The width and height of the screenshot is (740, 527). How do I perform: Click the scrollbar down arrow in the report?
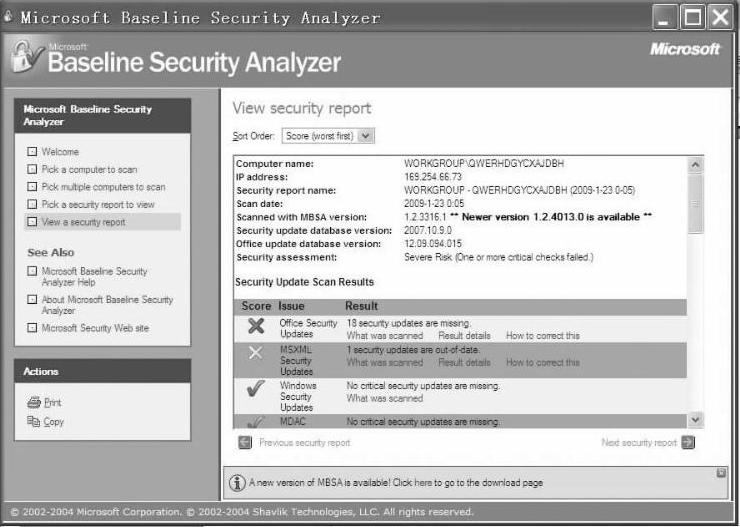click(696, 421)
